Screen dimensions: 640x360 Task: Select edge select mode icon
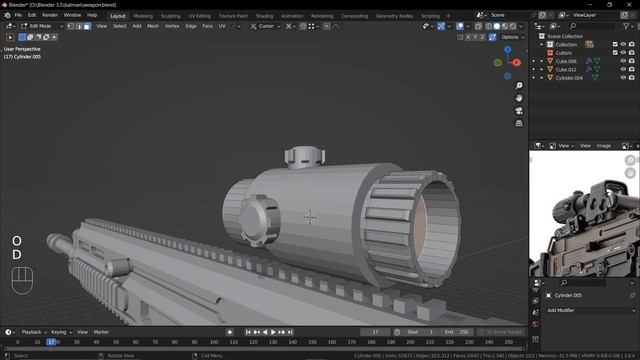(x=79, y=26)
